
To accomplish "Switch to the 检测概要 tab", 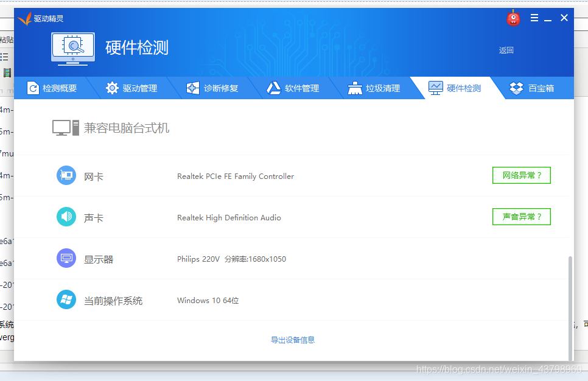I will coord(52,88).
